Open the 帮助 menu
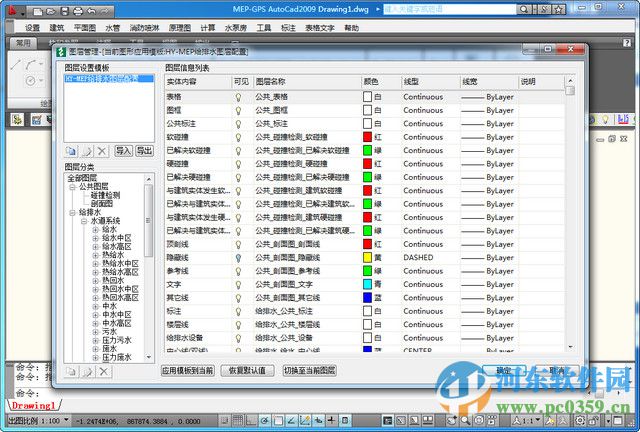The image size is (640, 432). click(x=351, y=28)
